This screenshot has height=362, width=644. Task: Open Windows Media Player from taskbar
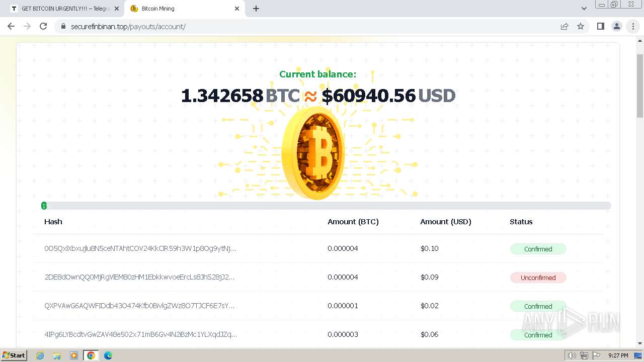click(74, 355)
